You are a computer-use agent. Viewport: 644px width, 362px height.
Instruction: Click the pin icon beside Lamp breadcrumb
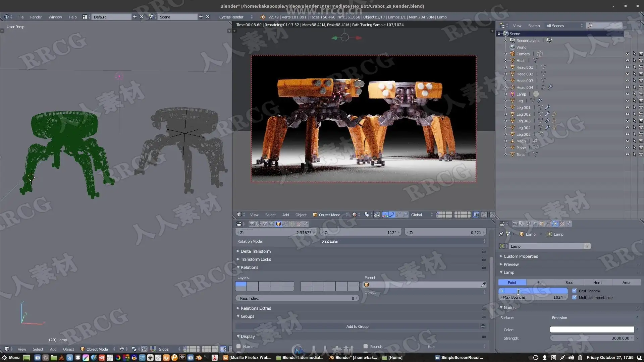point(501,234)
